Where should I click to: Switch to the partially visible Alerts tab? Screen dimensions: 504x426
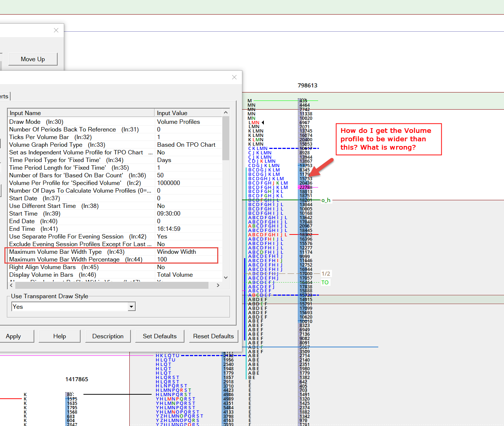(x=4, y=96)
